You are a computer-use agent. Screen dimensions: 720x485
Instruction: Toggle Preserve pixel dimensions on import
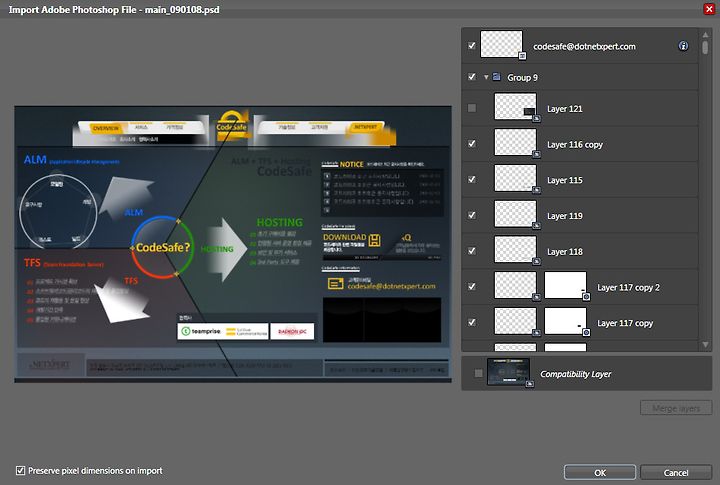pos(20,470)
